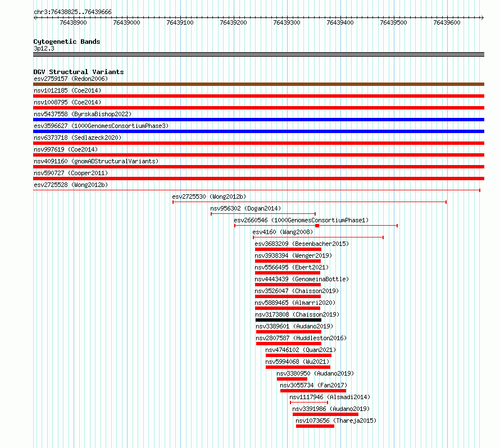
Task: Click the 3p12.3 band label
Action: [x=44, y=48]
